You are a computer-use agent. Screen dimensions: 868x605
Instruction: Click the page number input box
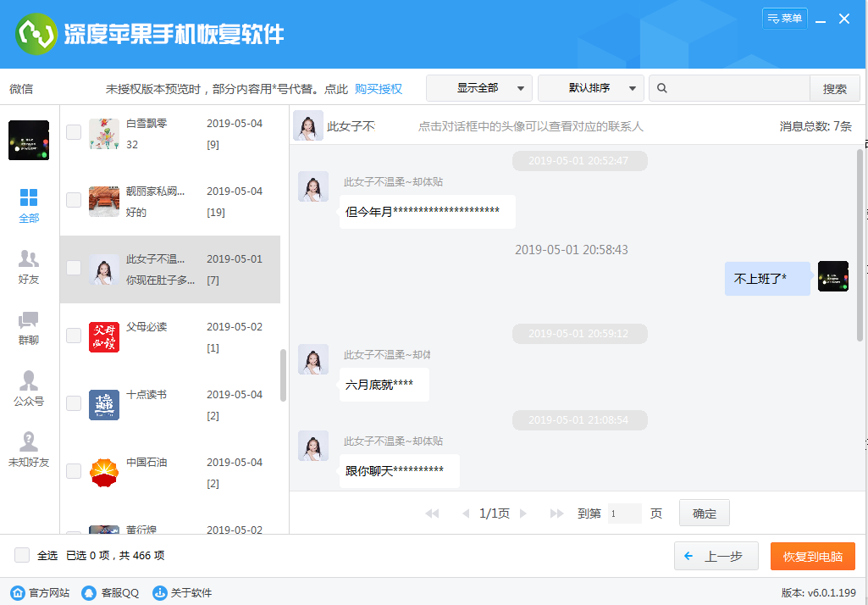click(624, 513)
